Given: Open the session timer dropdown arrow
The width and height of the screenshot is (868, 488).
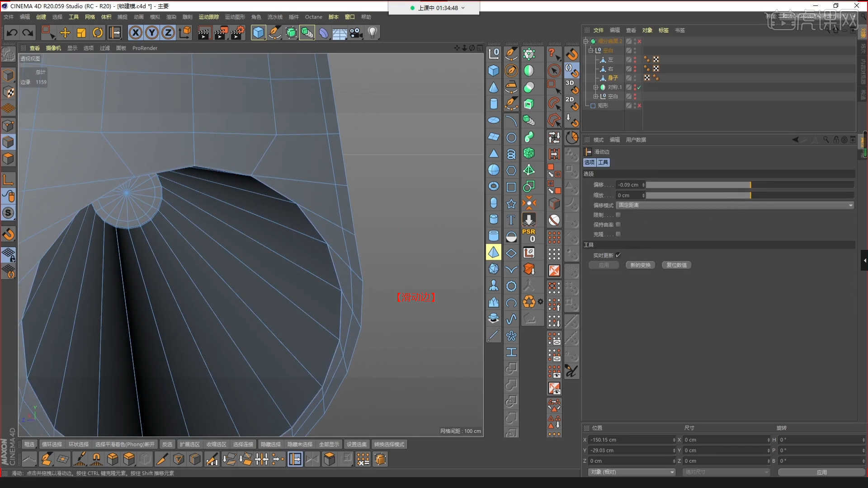Looking at the screenshot, I should (x=463, y=8).
